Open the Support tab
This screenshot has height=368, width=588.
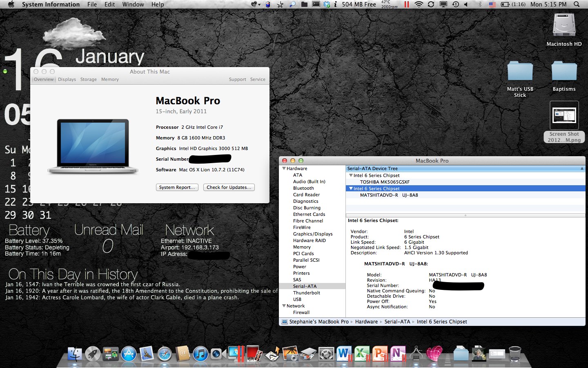coord(238,79)
